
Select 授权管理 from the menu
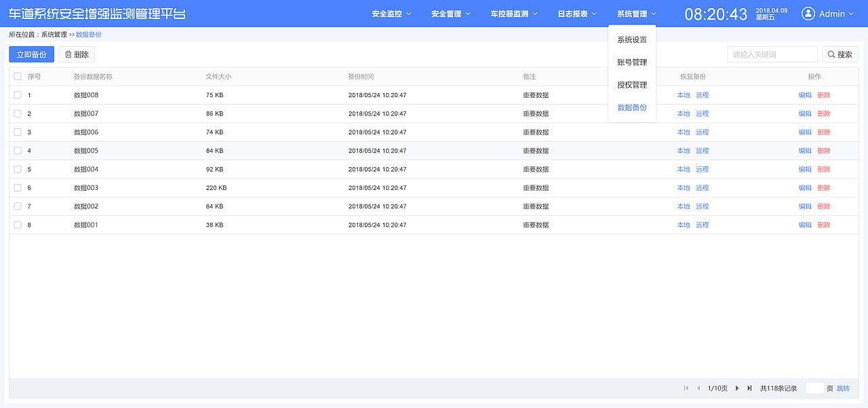(x=632, y=85)
